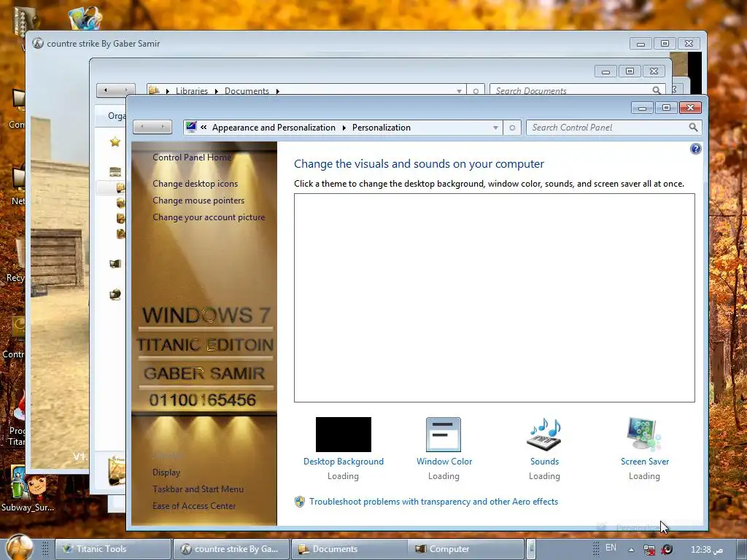Screen dimensions: 747x560
Task: Open Change your account picture link
Action: (x=209, y=217)
